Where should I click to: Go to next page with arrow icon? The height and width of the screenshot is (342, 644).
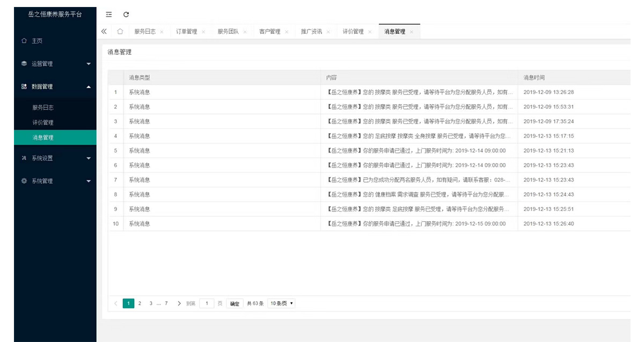tap(179, 303)
